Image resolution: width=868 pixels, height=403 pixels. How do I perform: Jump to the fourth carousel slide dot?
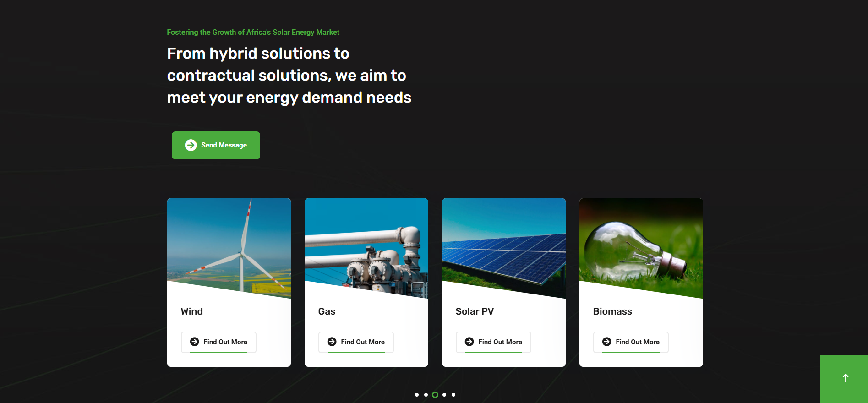click(x=444, y=395)
